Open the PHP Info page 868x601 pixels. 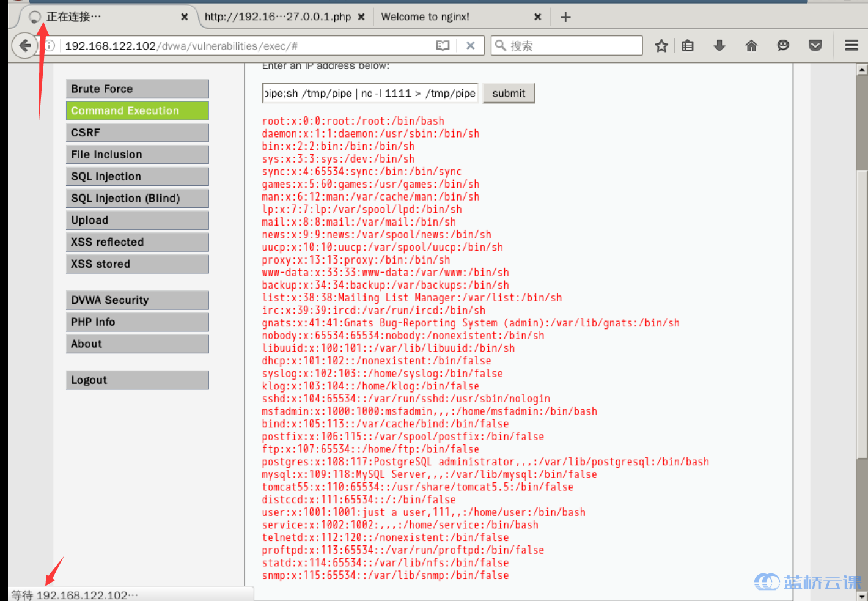(x=138, y=322)
